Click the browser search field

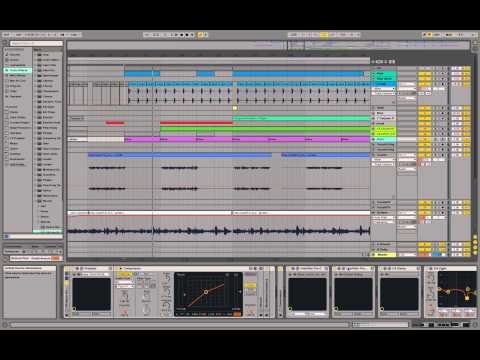pyautogui.click(x=36, y=43)
